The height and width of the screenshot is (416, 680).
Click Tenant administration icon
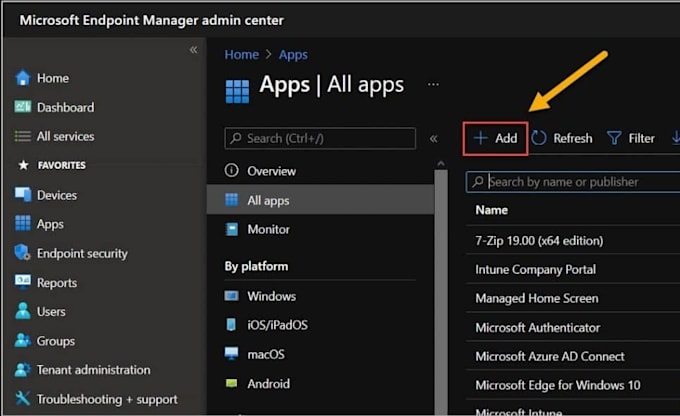click(x=23, y=370)
